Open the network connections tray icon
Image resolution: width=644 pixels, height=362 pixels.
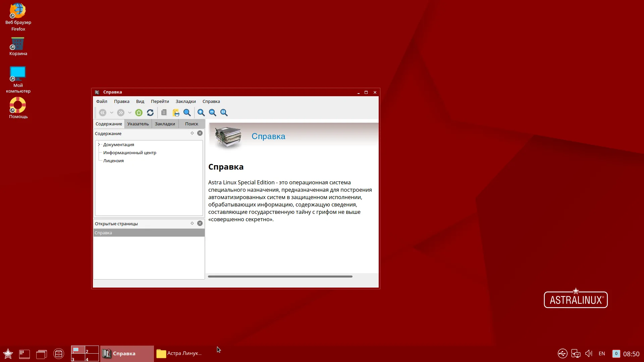tap(576, 354)
